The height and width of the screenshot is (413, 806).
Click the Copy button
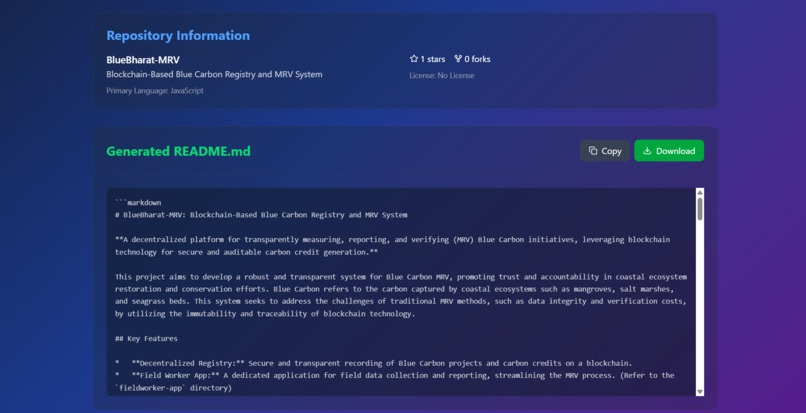point(604,151)
